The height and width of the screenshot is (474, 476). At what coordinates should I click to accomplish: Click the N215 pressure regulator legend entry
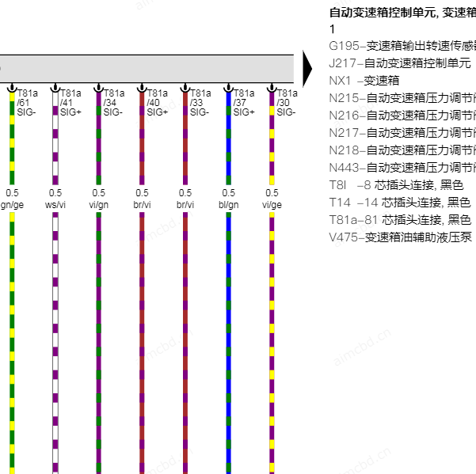pyautogui.click(x=402, y=98)
